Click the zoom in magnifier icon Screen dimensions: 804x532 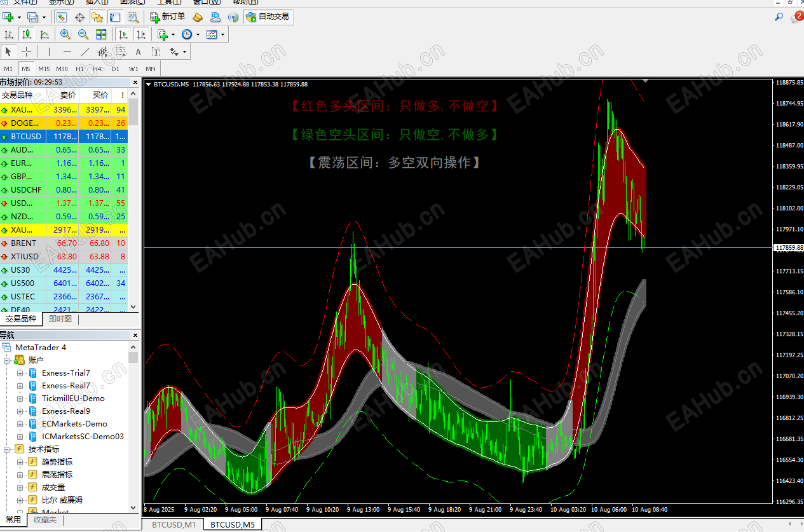click(x=65, y=34)
